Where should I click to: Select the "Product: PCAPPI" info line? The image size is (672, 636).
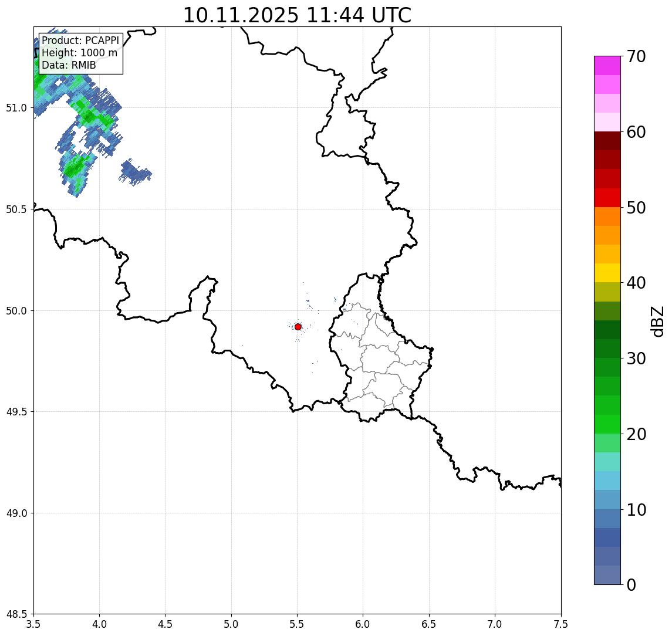pyautogui.click(x=80, y=40)
